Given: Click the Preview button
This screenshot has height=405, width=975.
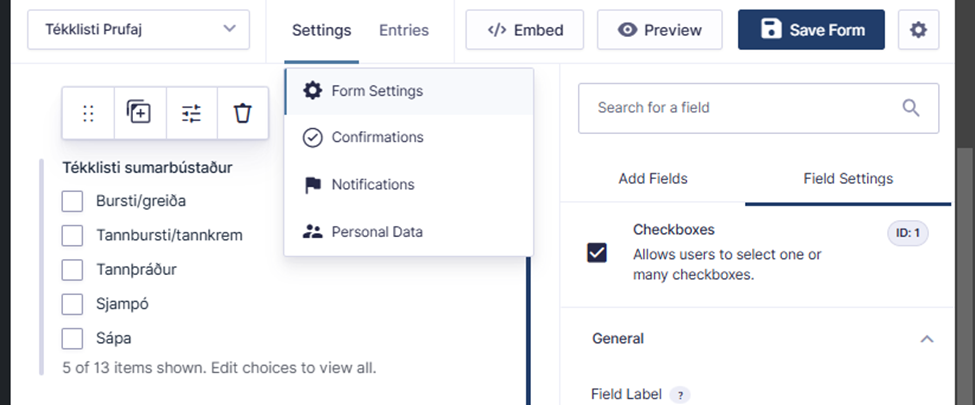Looking at the screenshot, I should pos(660,30).
